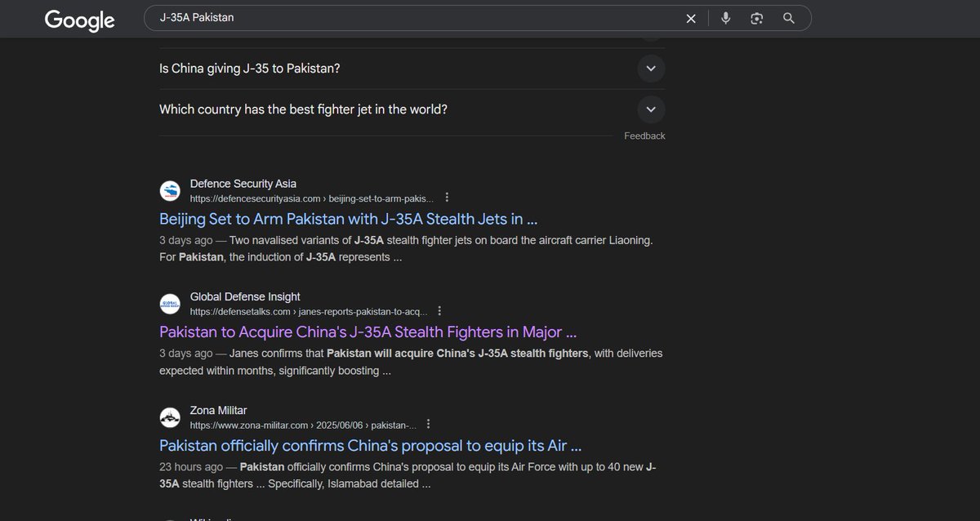Open 'Beijing Set to Arm Pakistan with J-35A' result
This screenshot has height=521, width=980.
pyautogui.click(x=348, y=219)
